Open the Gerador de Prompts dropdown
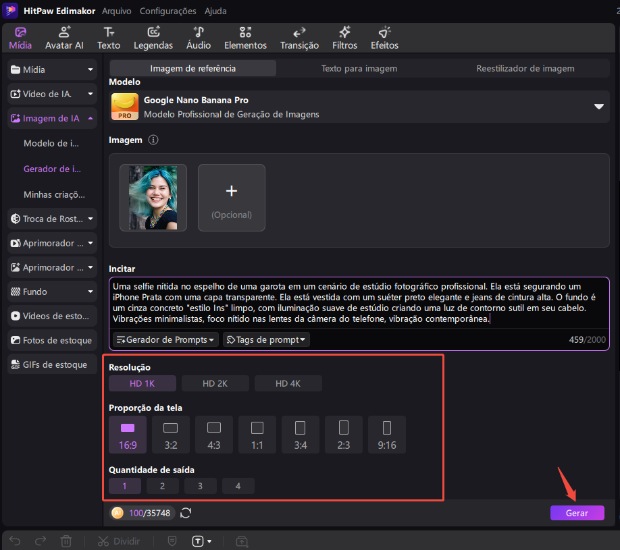 [165, 340]
